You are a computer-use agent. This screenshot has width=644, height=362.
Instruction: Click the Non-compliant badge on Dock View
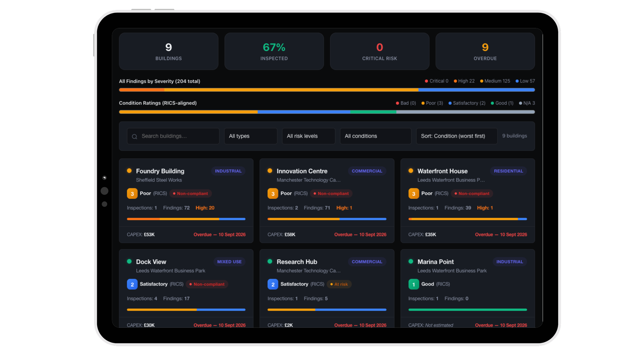[207, 284]
